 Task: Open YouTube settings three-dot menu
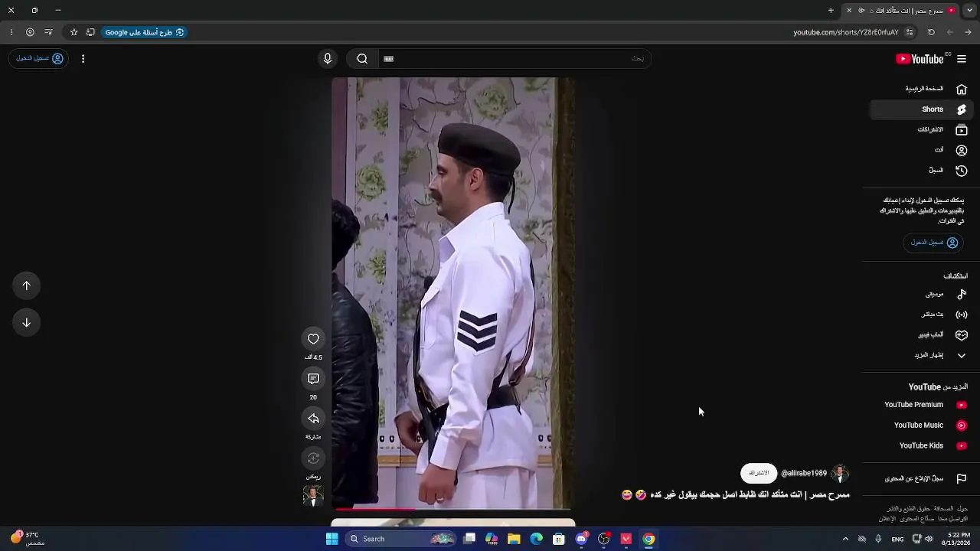[83, 59]
